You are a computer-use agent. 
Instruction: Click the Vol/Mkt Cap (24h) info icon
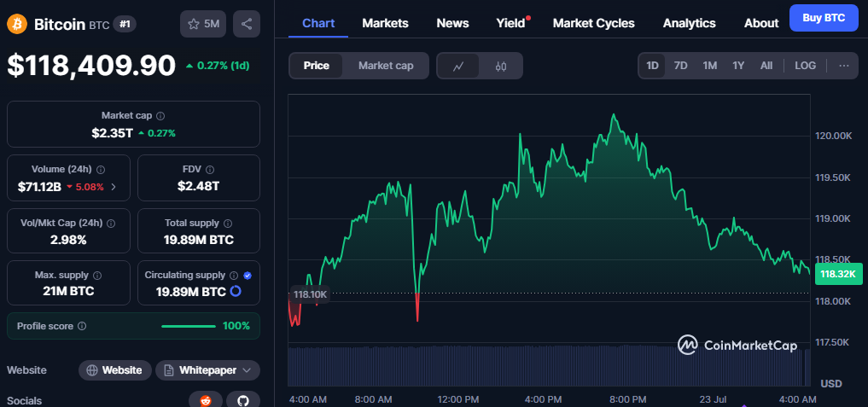[x=111, y=224]
